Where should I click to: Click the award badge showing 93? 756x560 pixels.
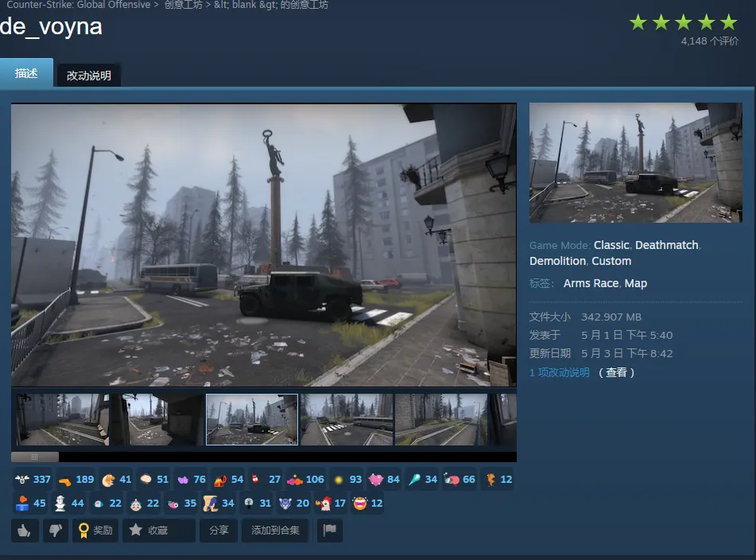pyautogui.click(x=347, y=480)
